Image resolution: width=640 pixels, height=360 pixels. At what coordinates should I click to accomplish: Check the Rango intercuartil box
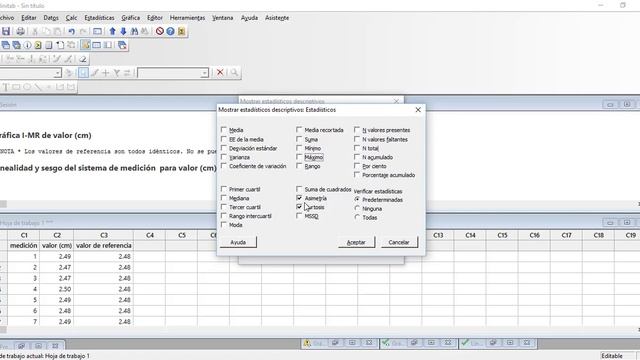click(224, 216)
